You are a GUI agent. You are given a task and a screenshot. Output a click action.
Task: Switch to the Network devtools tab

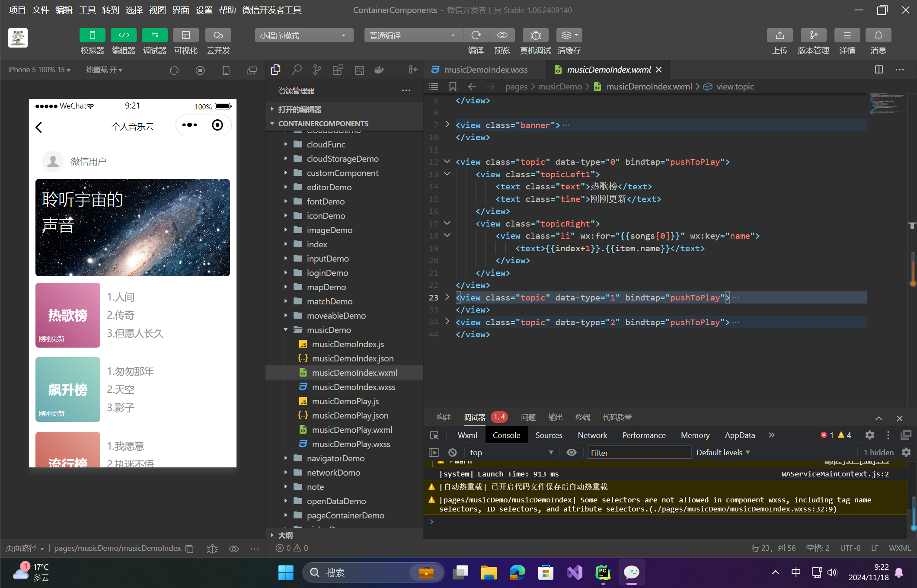592,435
